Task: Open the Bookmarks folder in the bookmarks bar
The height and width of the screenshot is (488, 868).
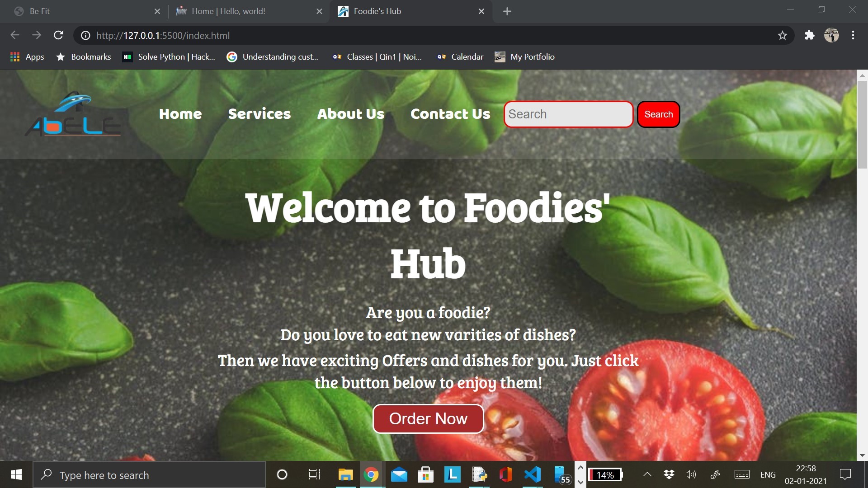Action: pyautogui.click(x=83, y=57)
